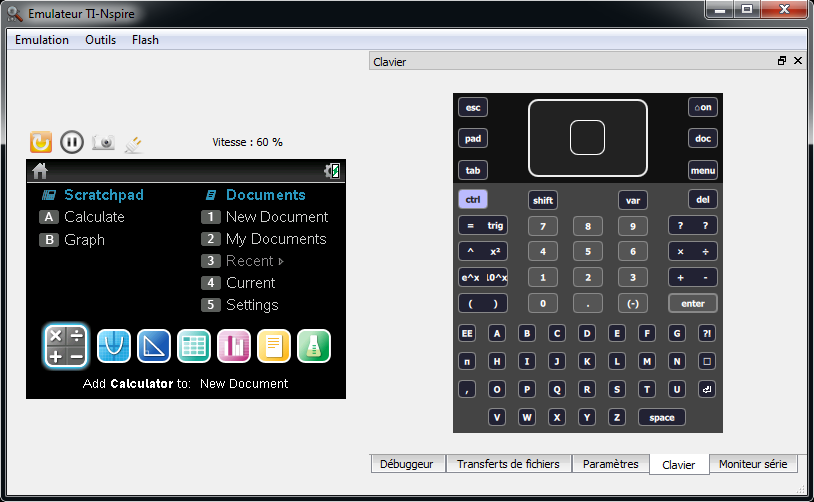Expand the Recent submenu arrow
This screenshot has height=502, width=814.
coord(281,261)
